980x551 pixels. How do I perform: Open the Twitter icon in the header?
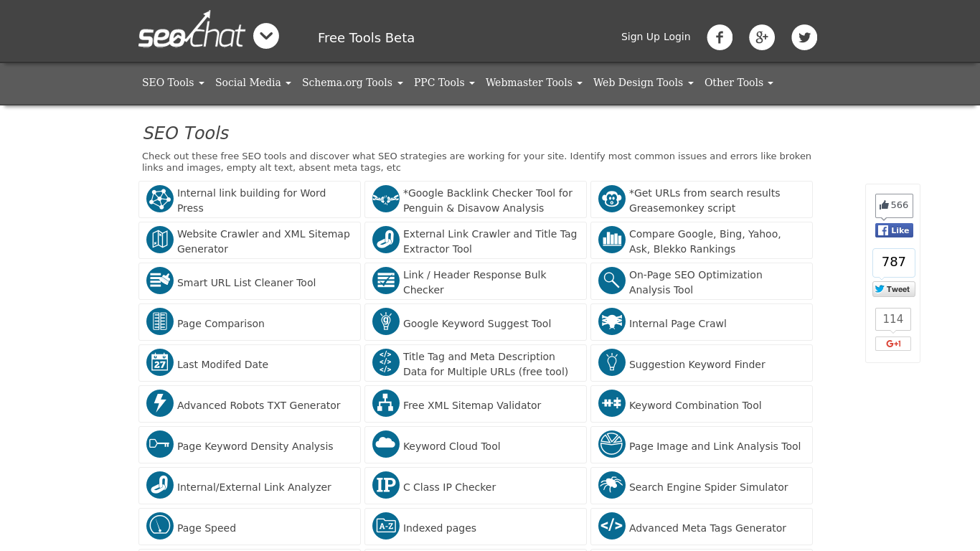[x=804, y=37]
